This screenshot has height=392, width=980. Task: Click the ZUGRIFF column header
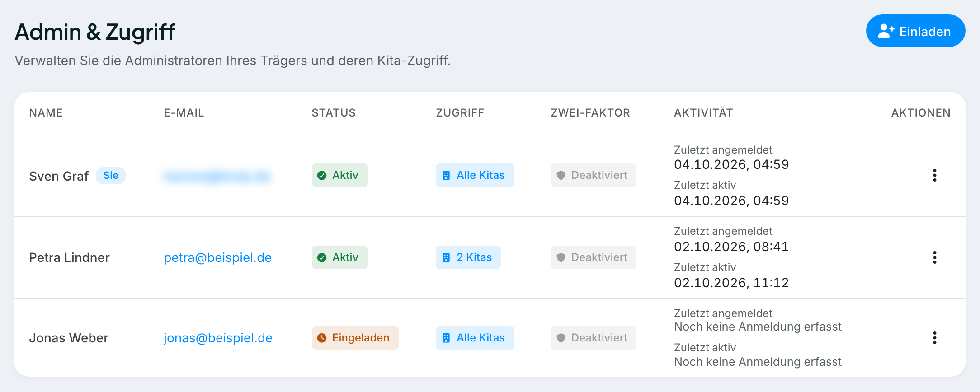coord(460,113)
